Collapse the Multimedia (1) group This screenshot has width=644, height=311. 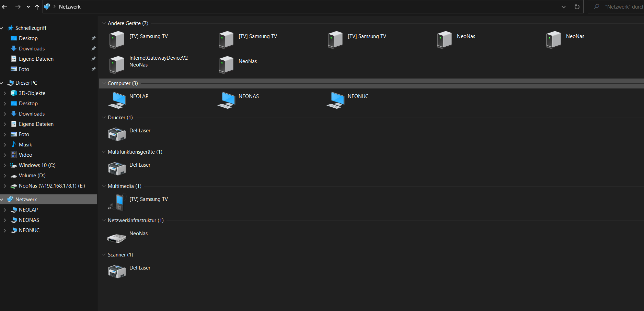pos(104,186)
